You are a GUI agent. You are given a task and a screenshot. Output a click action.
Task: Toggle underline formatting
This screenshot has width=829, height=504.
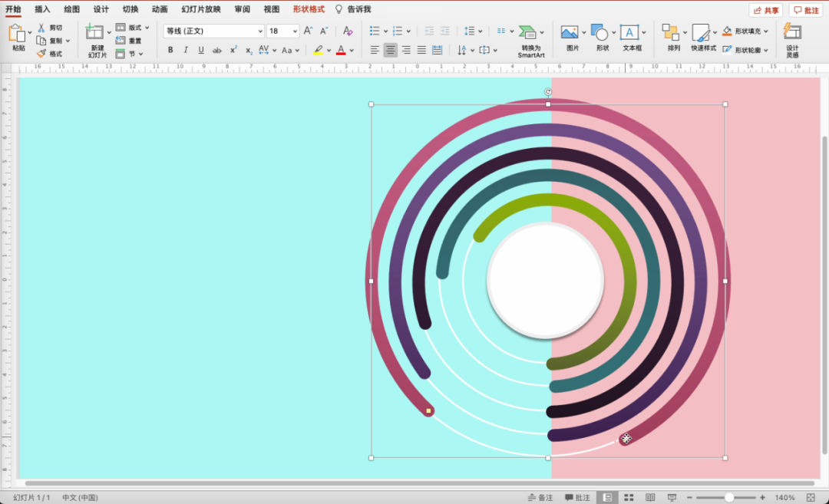(x=201, y=50)
